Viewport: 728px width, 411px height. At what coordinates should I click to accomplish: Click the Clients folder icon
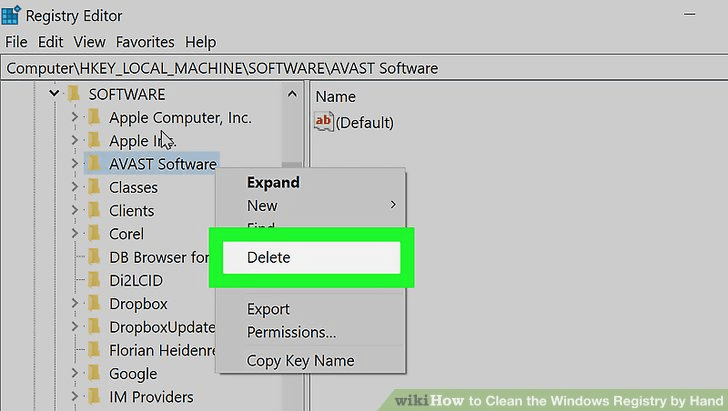click(94, 210)
